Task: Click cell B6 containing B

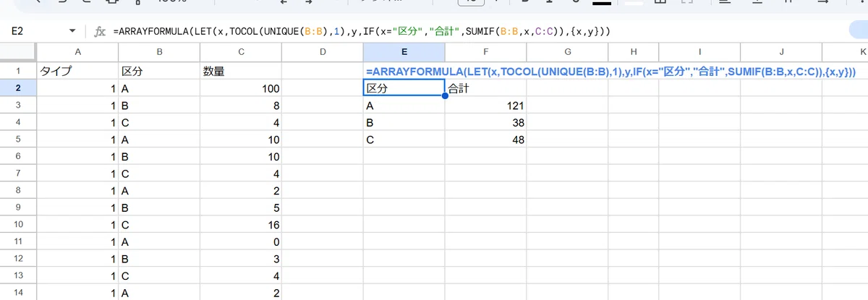Action: (x=159, y=157)
